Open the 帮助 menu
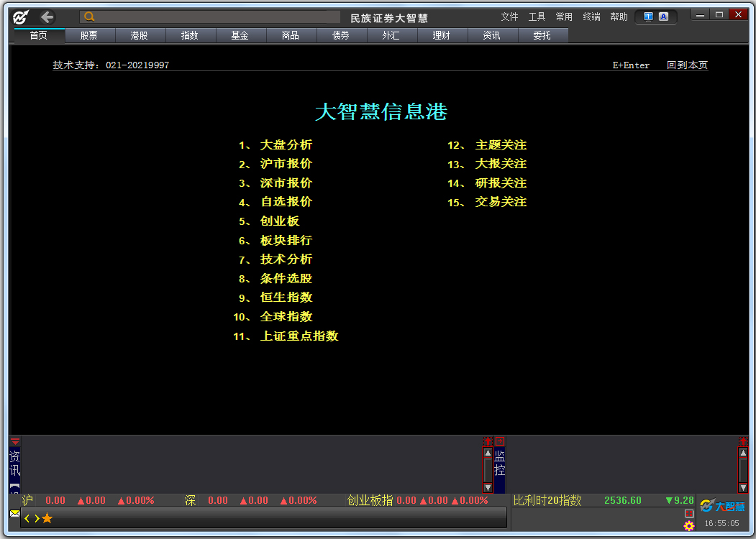 tap(619, 17)
